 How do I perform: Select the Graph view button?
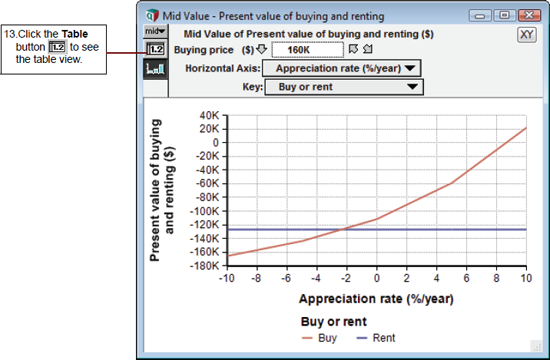point(155,68)
